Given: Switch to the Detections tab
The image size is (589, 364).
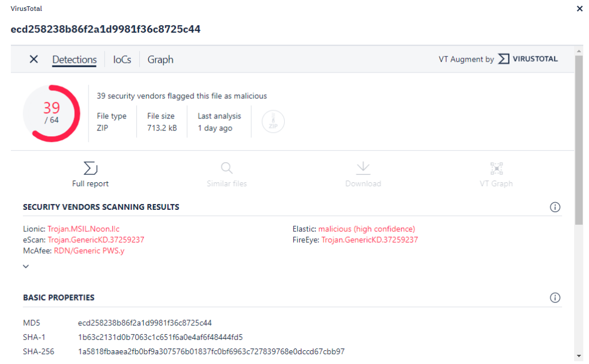Looking at the screenshot, I should click(74, 59).
